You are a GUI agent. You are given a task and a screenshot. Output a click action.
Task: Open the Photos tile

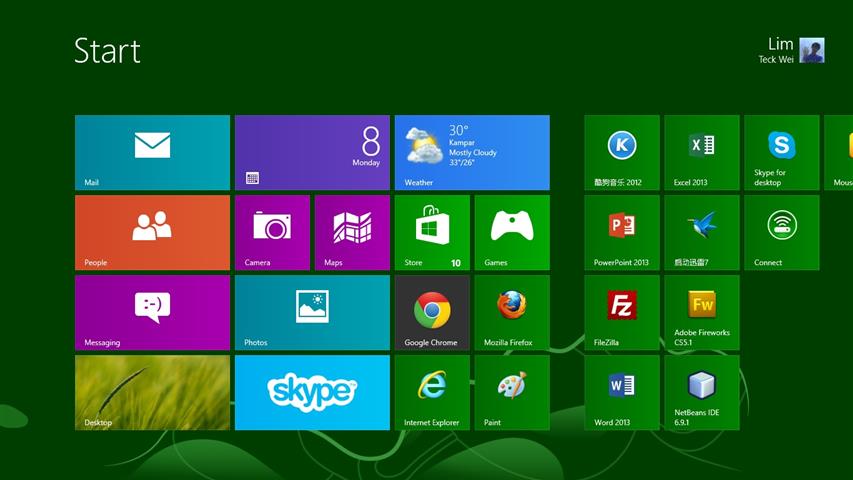312,312
